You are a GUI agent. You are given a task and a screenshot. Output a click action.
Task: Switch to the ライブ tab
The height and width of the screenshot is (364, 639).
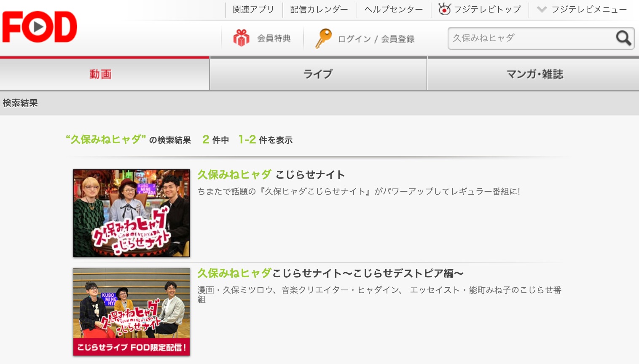tap(318, 74)
